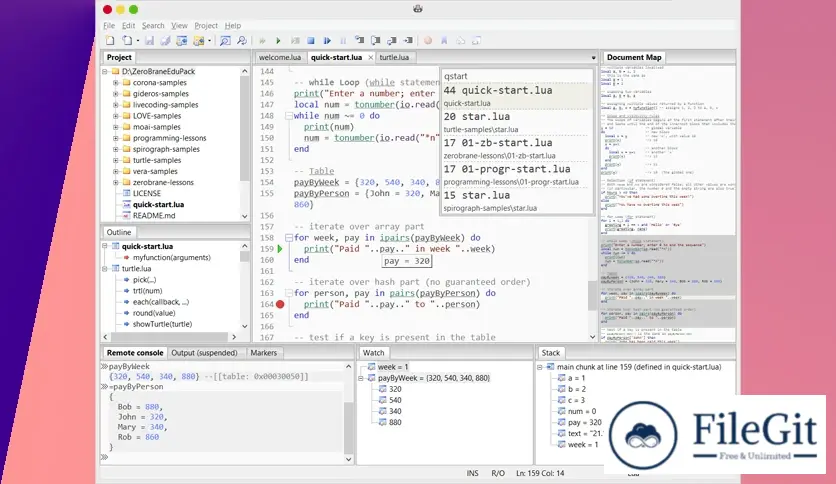Click 'Ln: 159 Col: 14' in status bar
The image size is (836, 484).
coord(540,473)
